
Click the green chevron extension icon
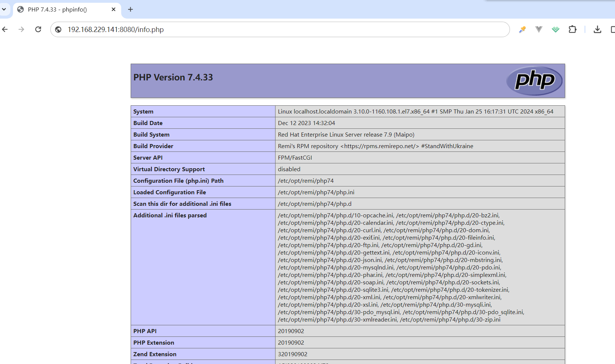click(555, 29)
